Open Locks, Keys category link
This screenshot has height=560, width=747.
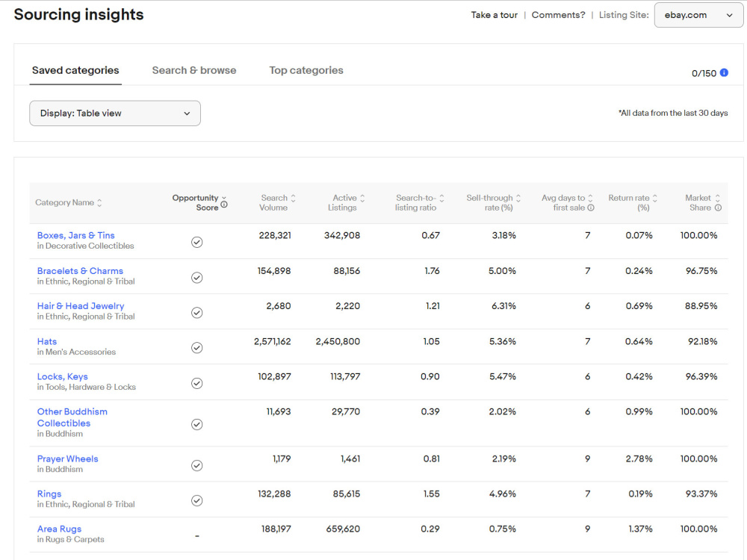(63, 376)
